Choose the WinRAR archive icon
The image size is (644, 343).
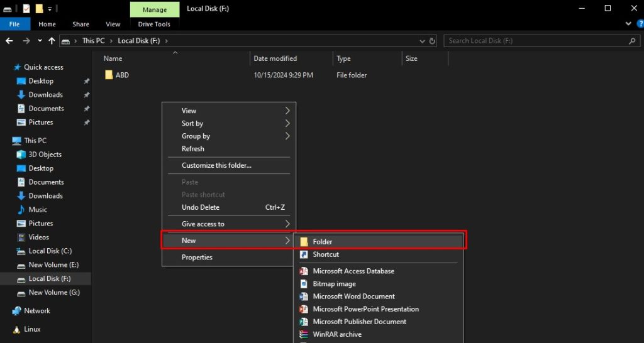pyautogui.click(x=304, y=334)
